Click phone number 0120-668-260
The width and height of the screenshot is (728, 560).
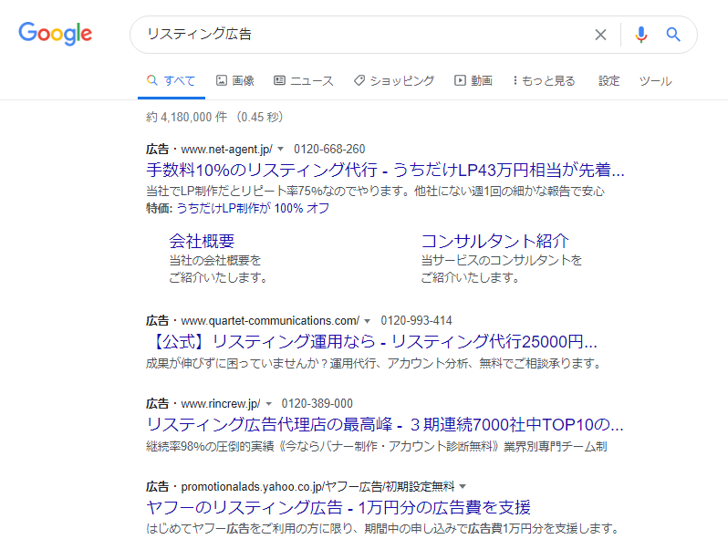coord(329,149)
